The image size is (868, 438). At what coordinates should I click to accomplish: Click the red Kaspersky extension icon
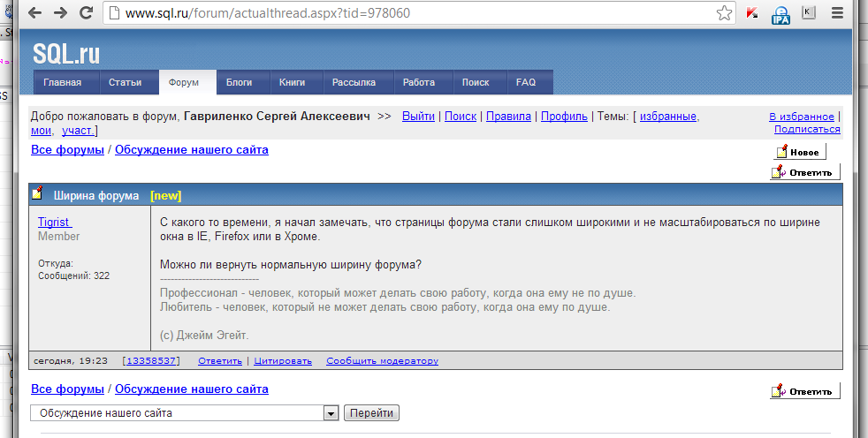coord(752,13)
